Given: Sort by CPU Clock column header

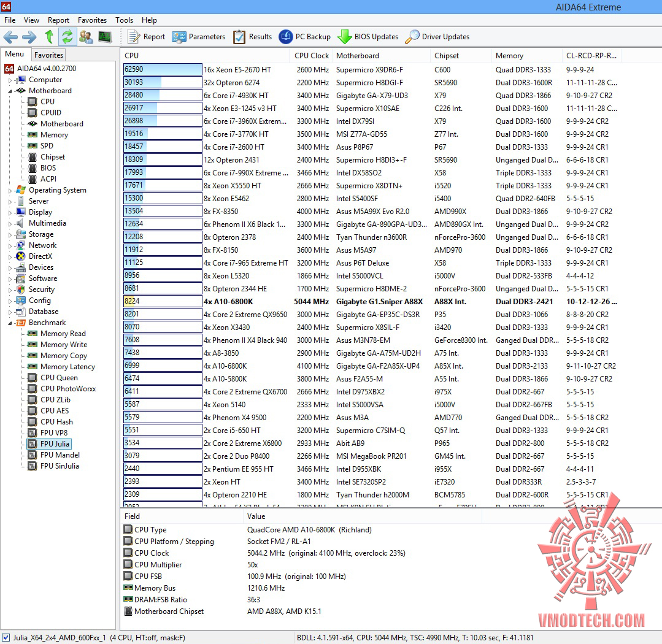Looking at the screenshot, I should pyautogui.click(x=311, y=56).
